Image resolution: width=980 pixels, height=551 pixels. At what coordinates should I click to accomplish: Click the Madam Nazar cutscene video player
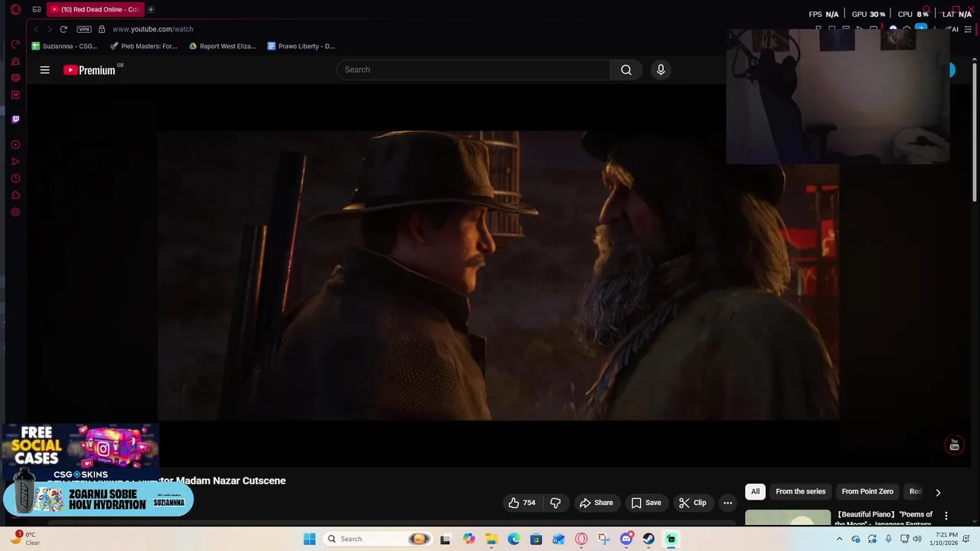point(498,275)
